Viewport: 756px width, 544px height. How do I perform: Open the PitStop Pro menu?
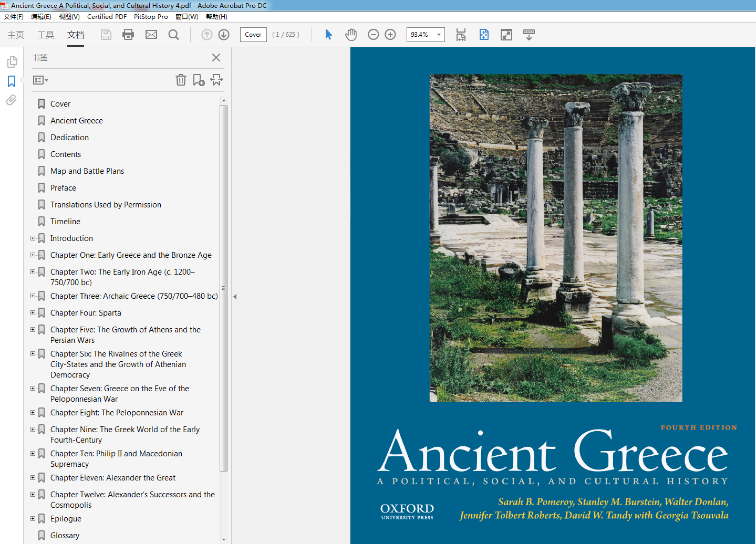click(151, 17)
